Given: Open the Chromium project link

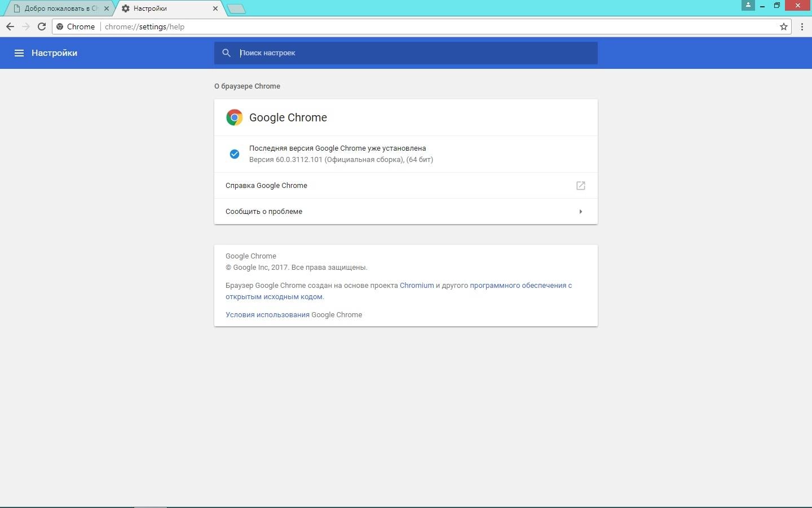Looking at the screenshot, I should click(x=417, y=286).
